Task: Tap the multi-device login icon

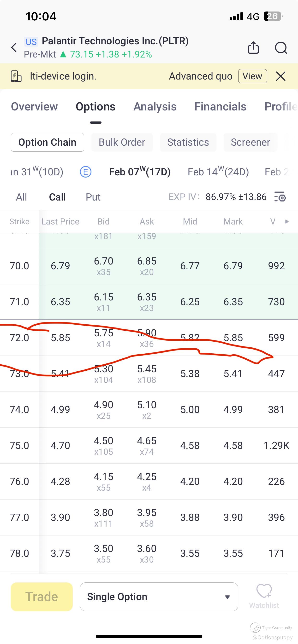Action: coord(16,76)
